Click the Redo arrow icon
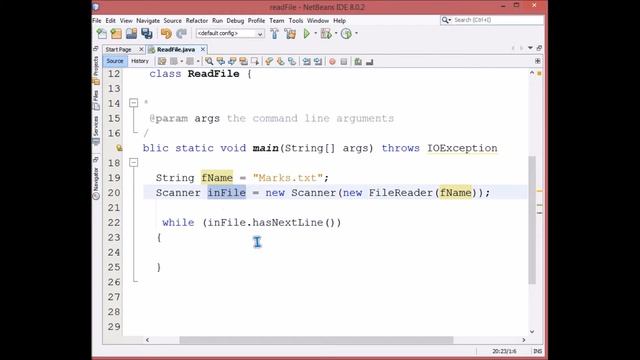This screenshot has height=360, width=640. (182, 33)
